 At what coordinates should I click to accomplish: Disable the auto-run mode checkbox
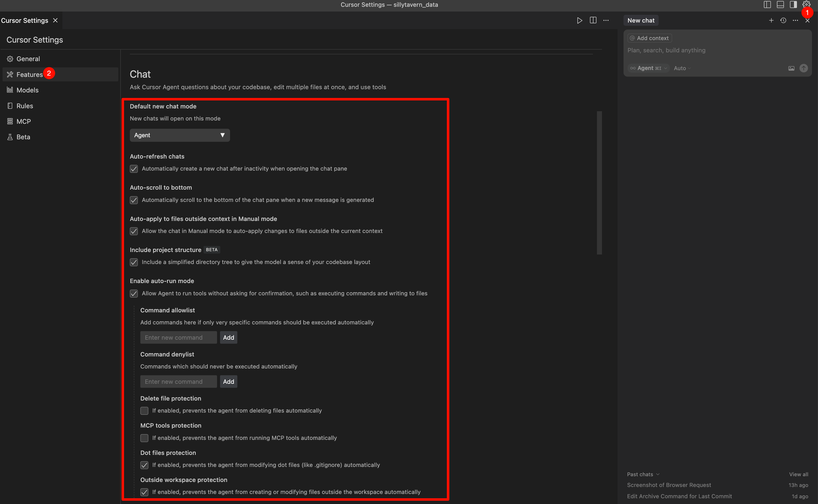pyautogui.click(x=134, y=293)
